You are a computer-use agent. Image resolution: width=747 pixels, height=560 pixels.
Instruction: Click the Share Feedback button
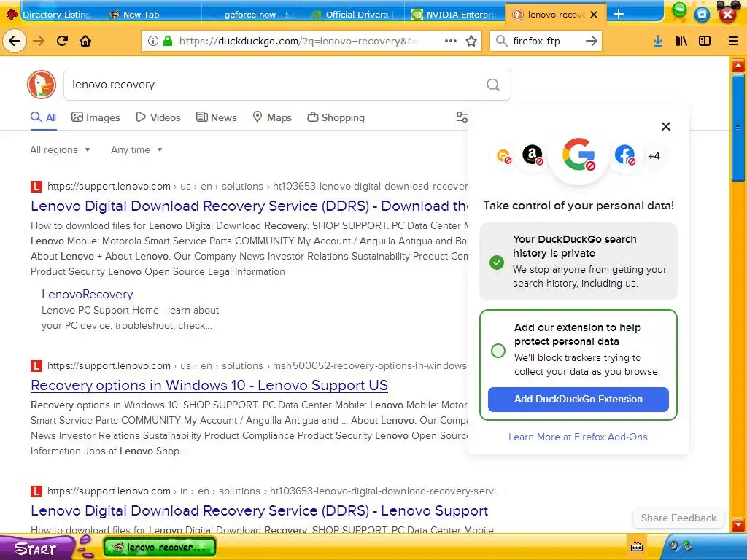(678, 518)
